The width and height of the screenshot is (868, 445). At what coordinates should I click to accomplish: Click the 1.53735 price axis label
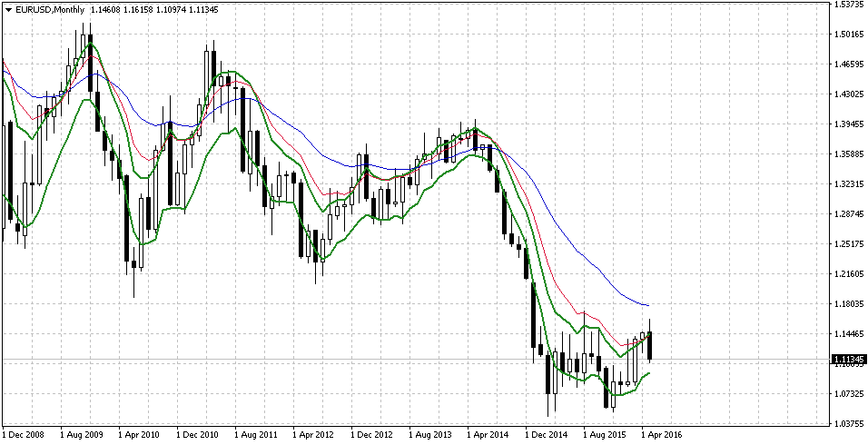pyautogui.click(x=850, y=5)
